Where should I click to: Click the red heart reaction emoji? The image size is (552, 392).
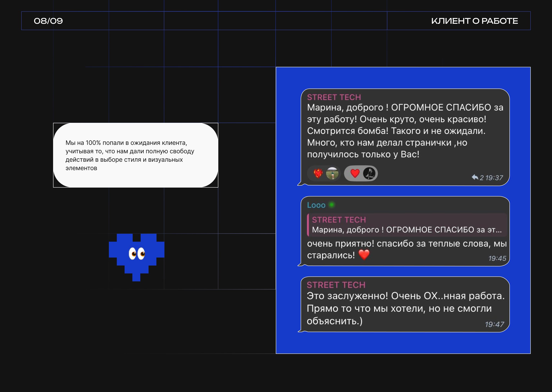point(355,173)
